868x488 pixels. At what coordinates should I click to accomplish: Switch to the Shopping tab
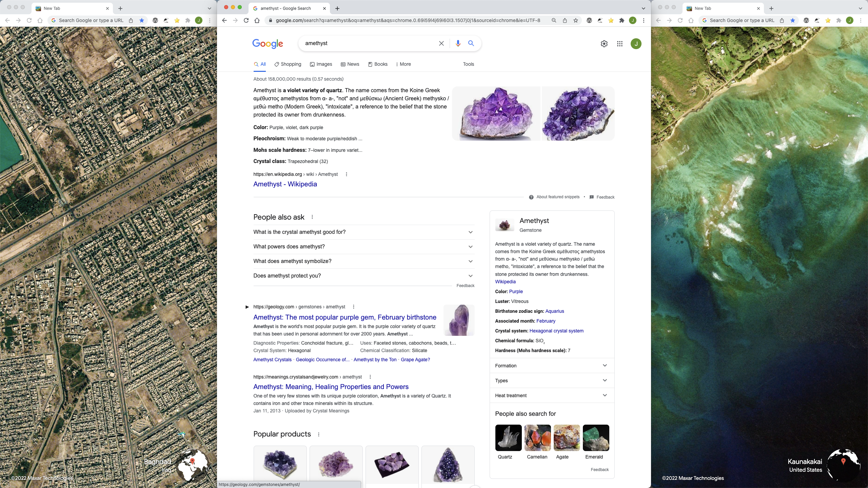288,64
